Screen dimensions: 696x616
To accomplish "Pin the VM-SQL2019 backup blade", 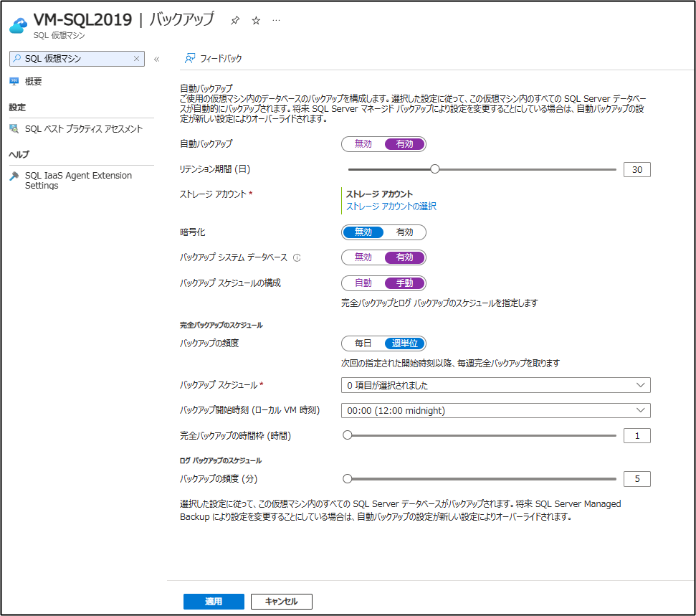I will click(x=235, y=20).
